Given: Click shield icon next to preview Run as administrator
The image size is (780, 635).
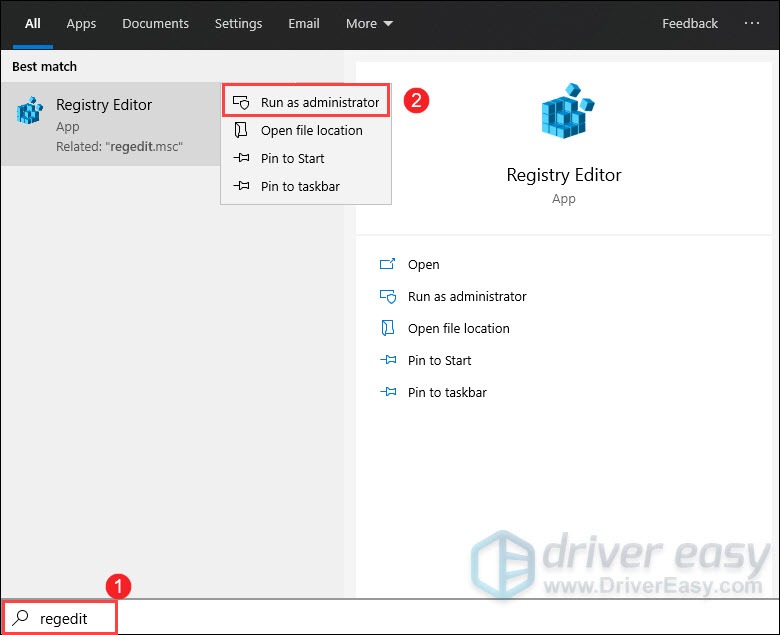Looking at the screenshot, I should [x=388, y=296].
